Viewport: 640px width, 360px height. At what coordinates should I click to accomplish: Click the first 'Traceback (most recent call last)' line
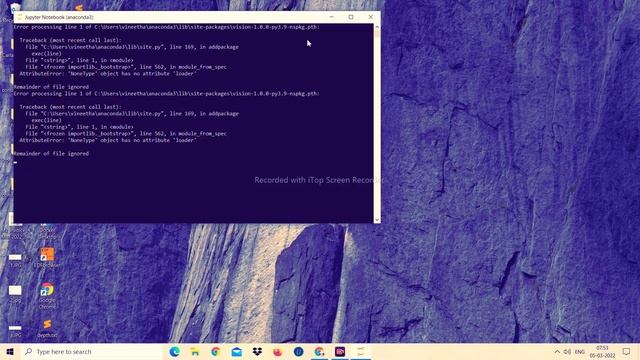pyautogui.click(x=71, y=40)
